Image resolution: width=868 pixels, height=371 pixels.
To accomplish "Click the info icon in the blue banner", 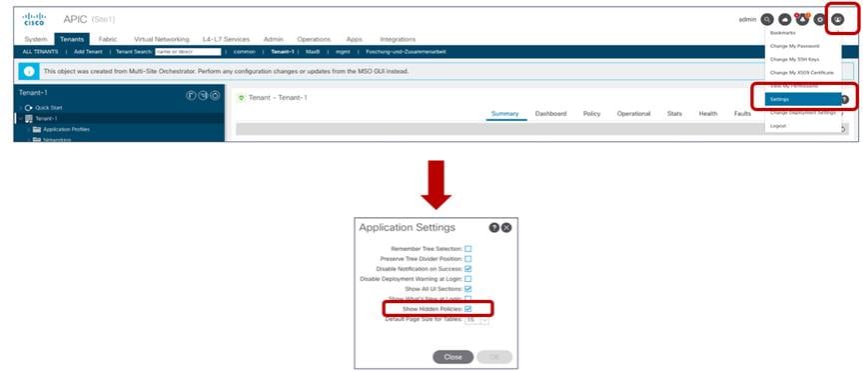I will point(30,72).
